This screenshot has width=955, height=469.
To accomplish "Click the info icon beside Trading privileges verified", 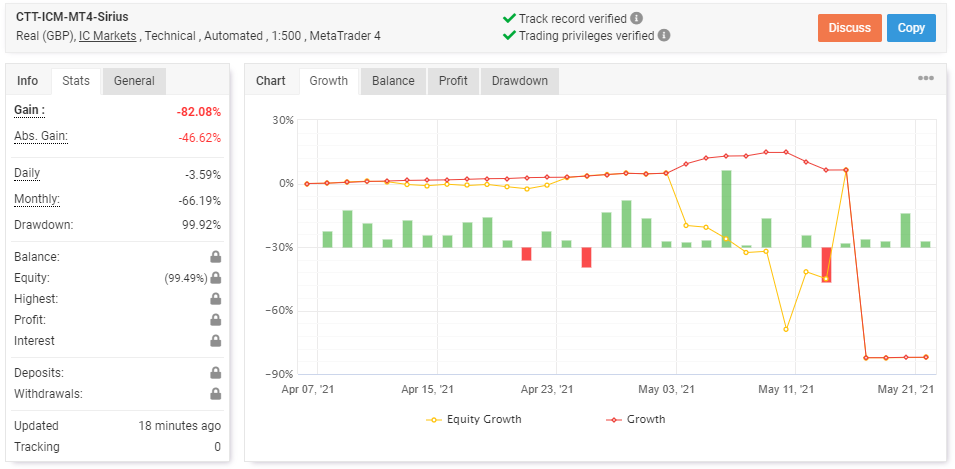I will [664, 35].
